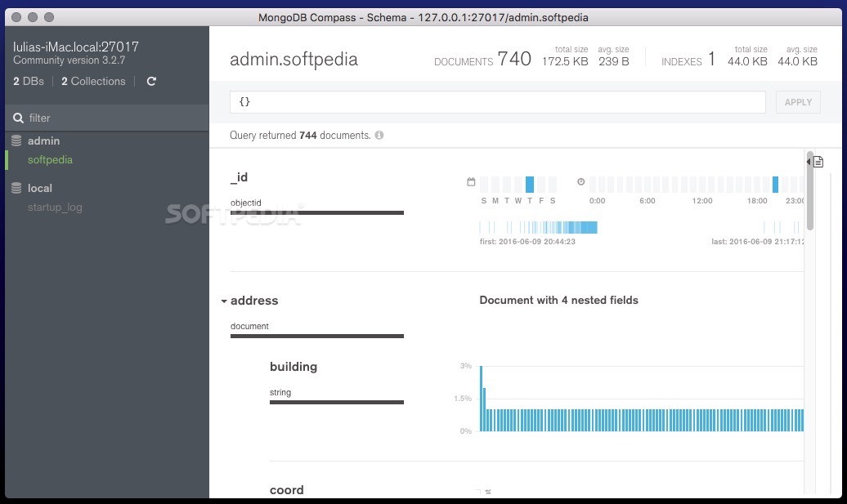Click 'Query returned 744 documents' text

[x=300, y=136]
